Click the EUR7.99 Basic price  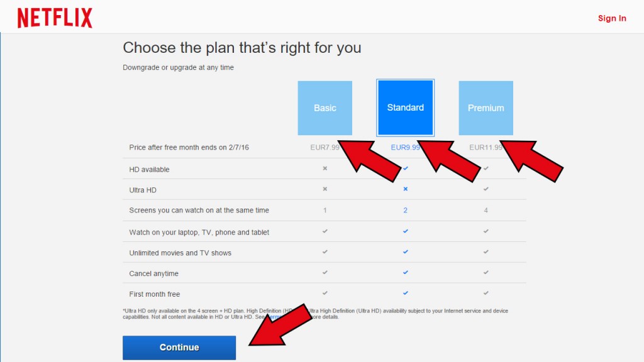click(325, 147)
